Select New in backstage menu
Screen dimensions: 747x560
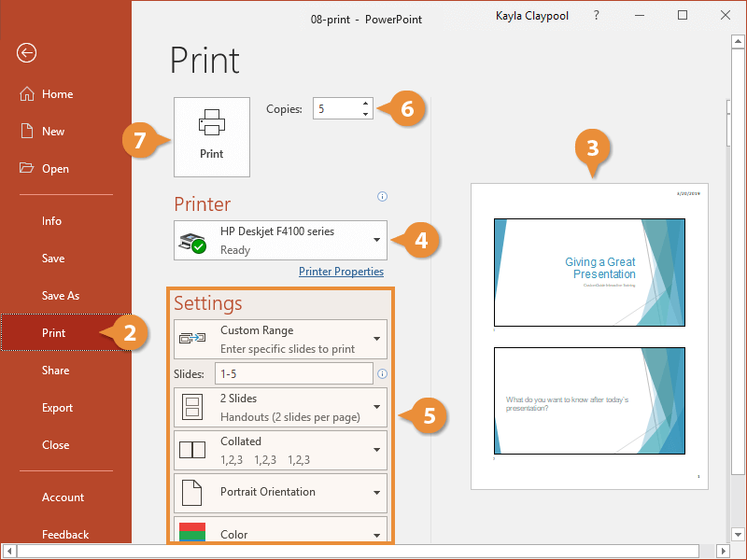pyautogui.click(x=53, y=132)
